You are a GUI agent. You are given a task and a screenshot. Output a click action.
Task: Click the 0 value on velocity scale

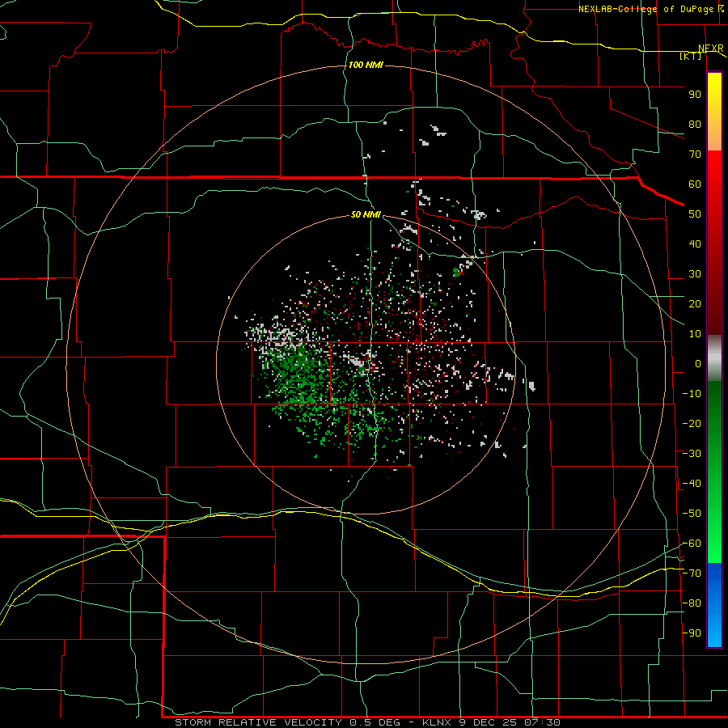[698, 364]
